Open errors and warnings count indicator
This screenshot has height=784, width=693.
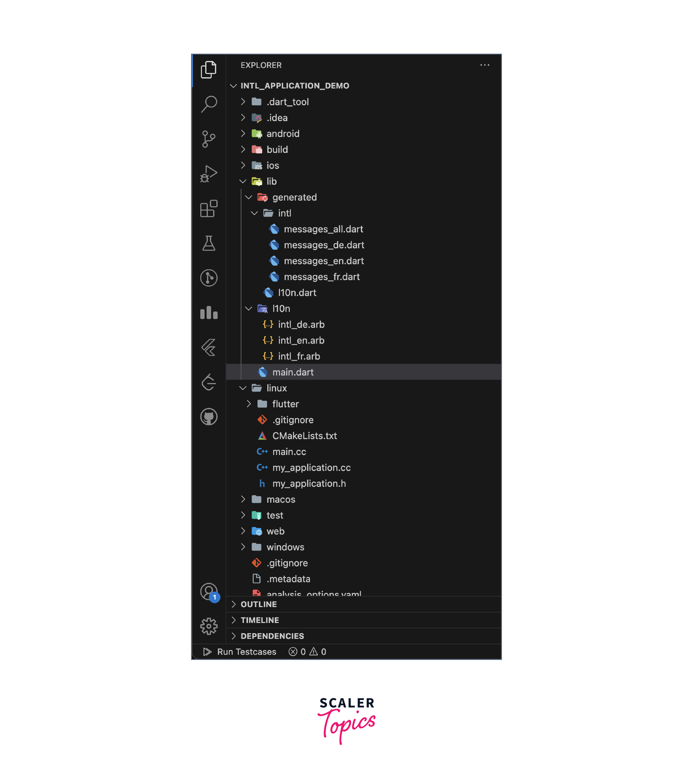point(307,652)
